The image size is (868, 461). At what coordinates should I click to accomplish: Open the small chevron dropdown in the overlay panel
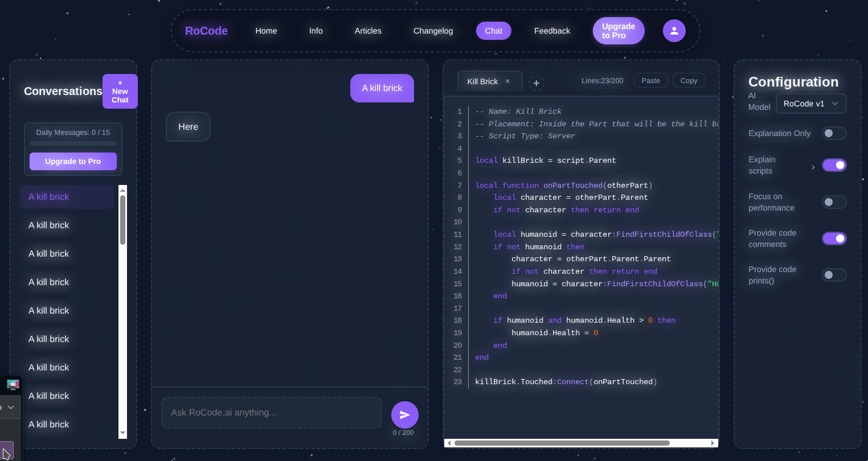coord(10,407)
